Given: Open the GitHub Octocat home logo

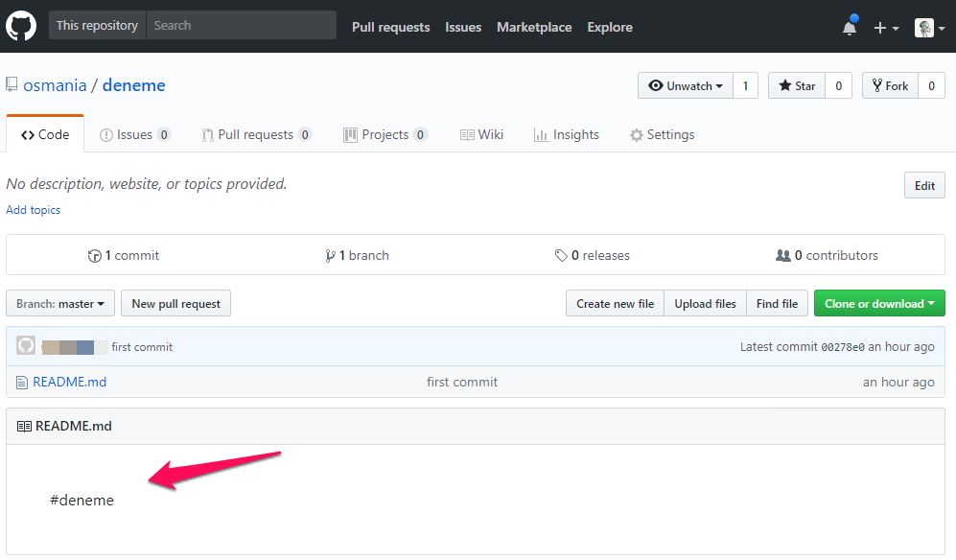Looking at the screenshot, I should click(x=21, y=26).
